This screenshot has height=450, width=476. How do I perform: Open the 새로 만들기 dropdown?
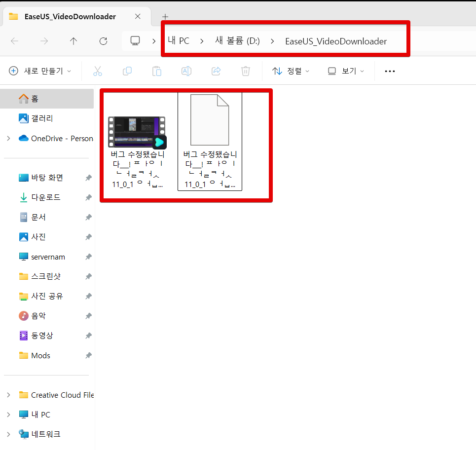tap(40, 71)
